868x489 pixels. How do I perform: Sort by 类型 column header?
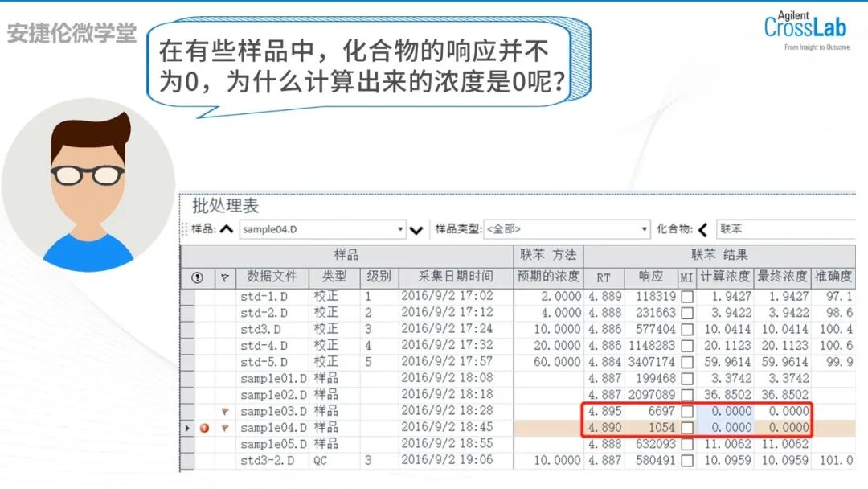pos(334,277)
